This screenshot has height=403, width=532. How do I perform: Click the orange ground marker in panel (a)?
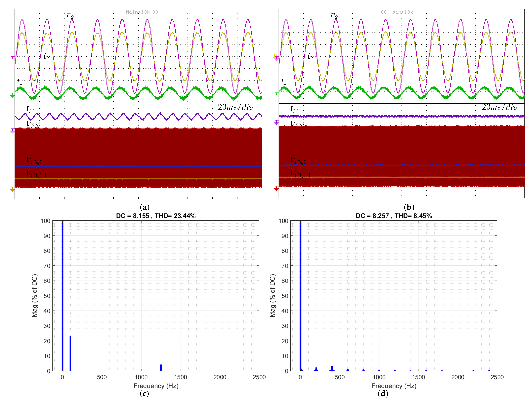pyautogui.click(x=12, y=189)
